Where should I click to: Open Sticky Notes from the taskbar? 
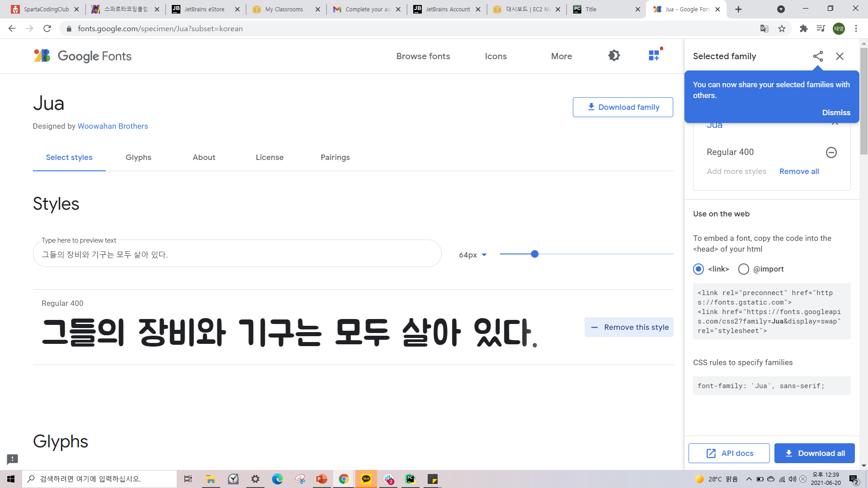pos(433,479)
